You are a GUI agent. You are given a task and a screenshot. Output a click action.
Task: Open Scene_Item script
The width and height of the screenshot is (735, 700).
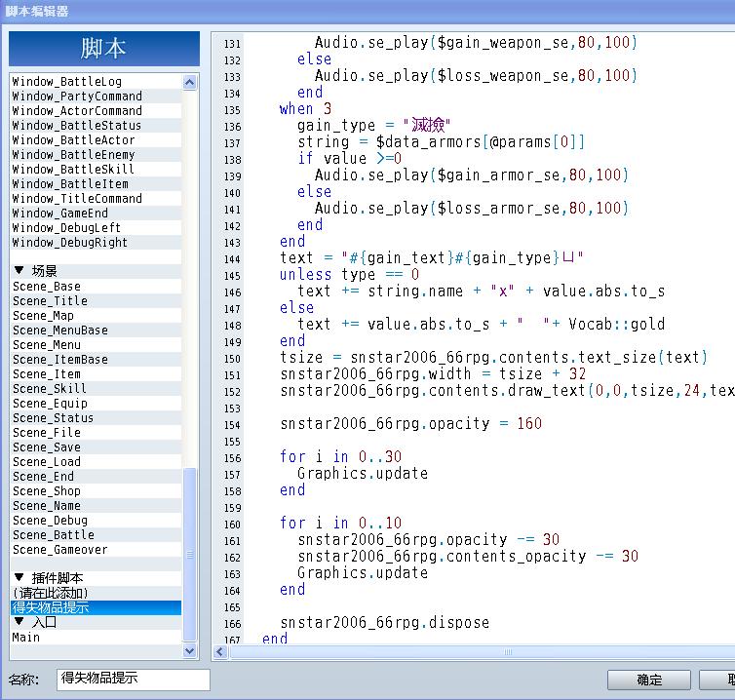click(96, 373)
